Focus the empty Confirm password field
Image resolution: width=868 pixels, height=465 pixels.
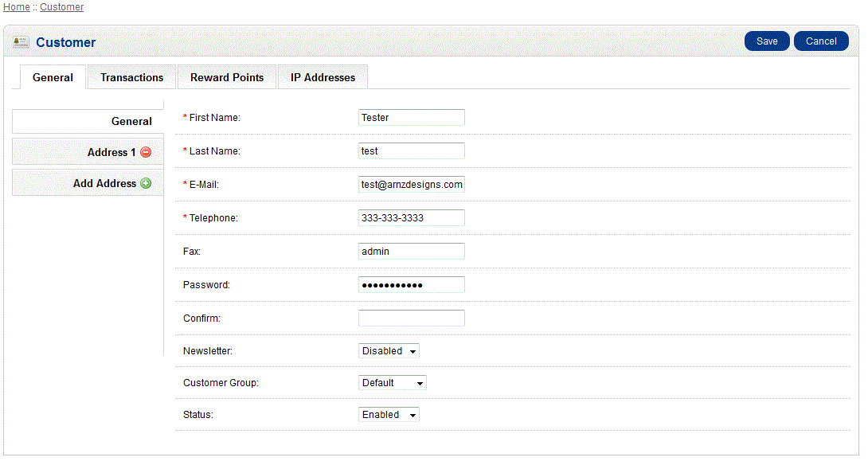pyautogui.click(x=411, y=318)
